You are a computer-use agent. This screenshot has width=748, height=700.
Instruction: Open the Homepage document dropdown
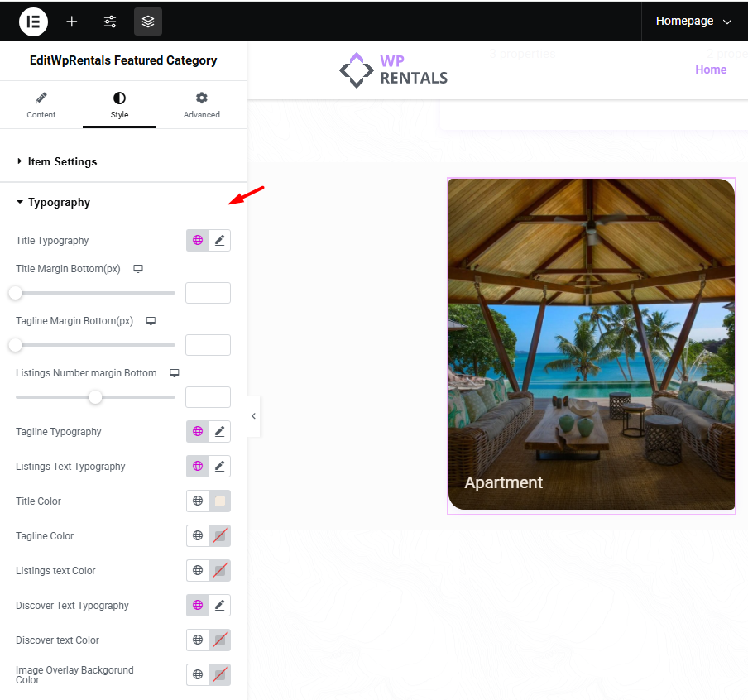694,22
